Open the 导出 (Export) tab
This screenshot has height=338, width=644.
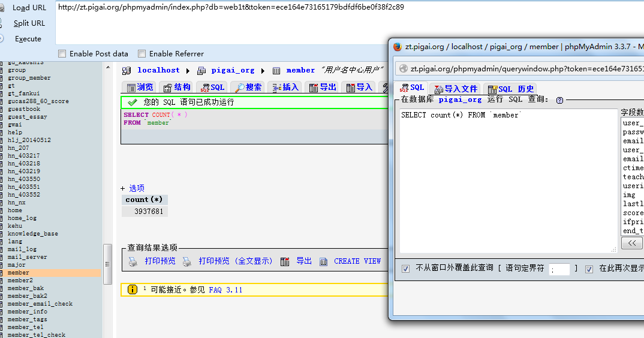pyautogui.click(x=323, y=87)
